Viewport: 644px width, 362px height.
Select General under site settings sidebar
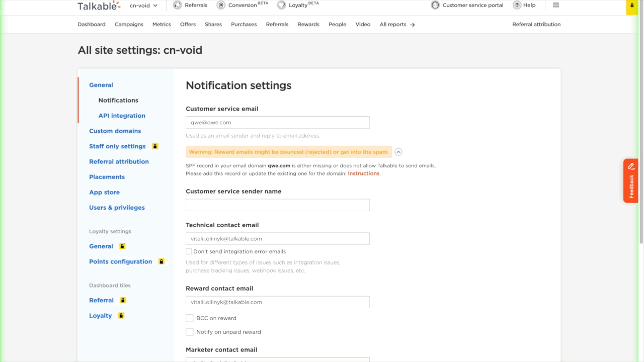[x=101, y=85]
